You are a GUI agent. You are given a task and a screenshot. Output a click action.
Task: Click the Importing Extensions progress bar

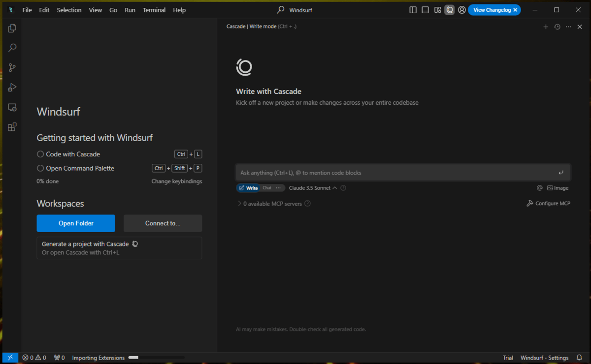click(x=156, y=358)
